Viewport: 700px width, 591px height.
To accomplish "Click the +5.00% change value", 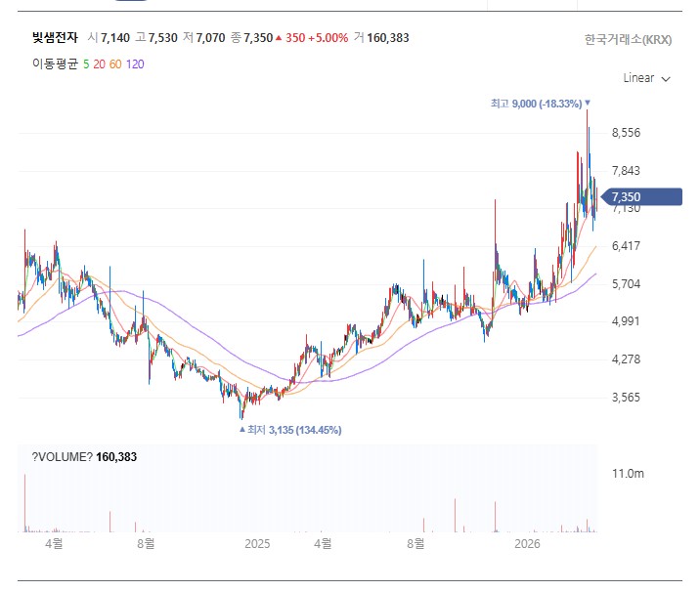I will coord(328,38).
